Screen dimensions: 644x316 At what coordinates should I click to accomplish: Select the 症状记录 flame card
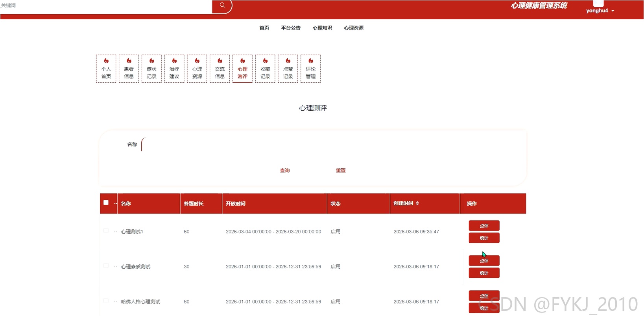pyautogui.click(x=151, y=69)
